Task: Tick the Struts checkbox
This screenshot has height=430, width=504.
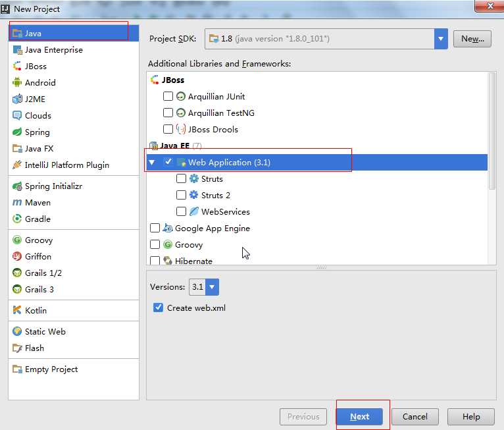Action: (x=181, y=178)
